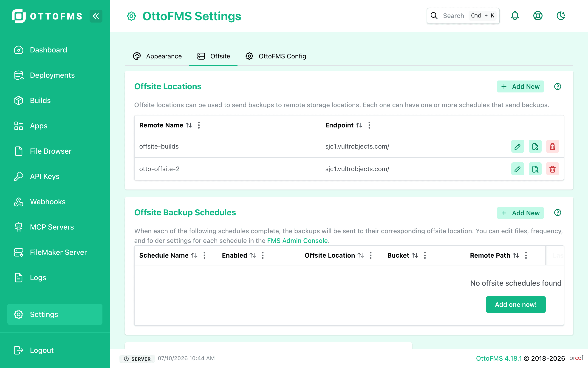Screen dimensions: 588x368
Task: Sort by Endpoint column
Action: 359,125
